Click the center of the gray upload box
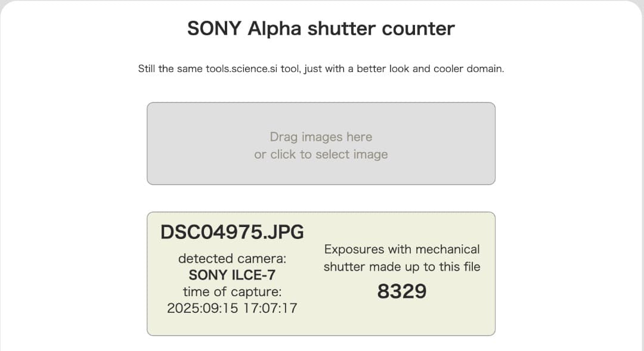The image size is (644, 351). coord(321,143)
